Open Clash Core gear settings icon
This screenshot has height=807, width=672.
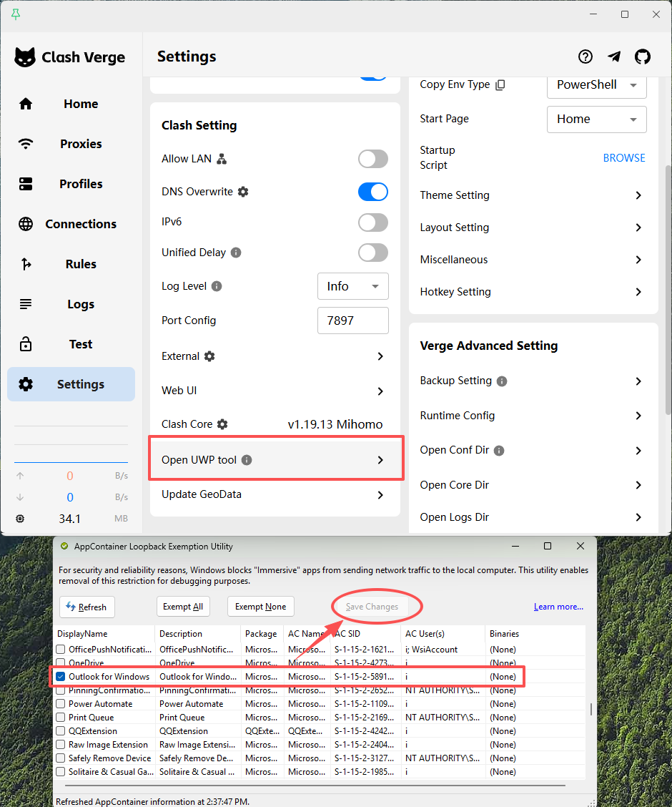click(222, 424)
